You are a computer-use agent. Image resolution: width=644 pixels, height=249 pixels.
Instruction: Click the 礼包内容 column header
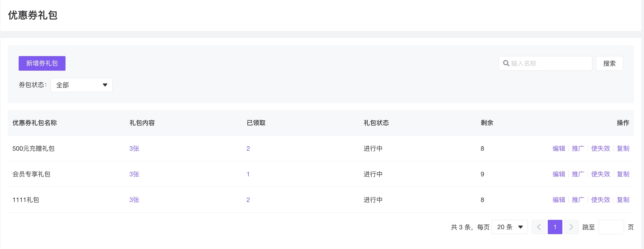(142, 123)
